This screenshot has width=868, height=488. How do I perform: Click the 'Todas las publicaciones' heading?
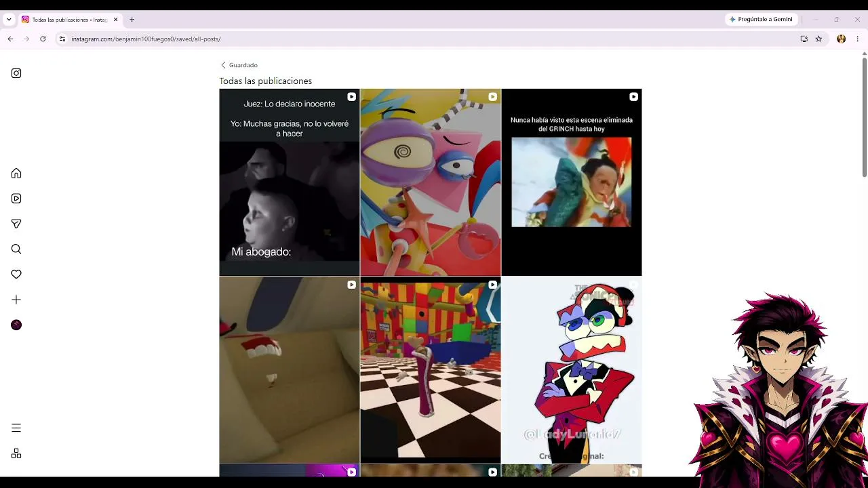(x=266, y=81)
